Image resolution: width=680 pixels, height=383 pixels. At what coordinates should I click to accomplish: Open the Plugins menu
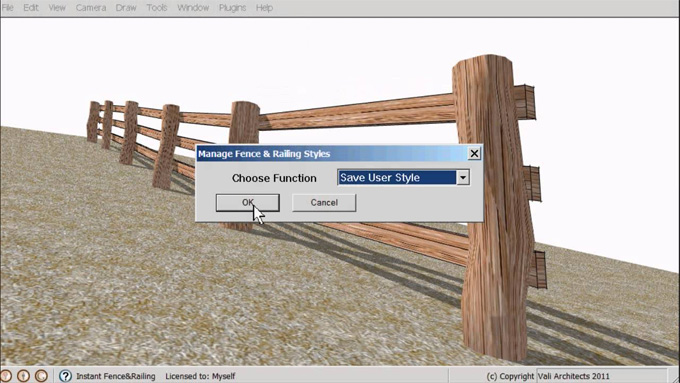point(232,8)
